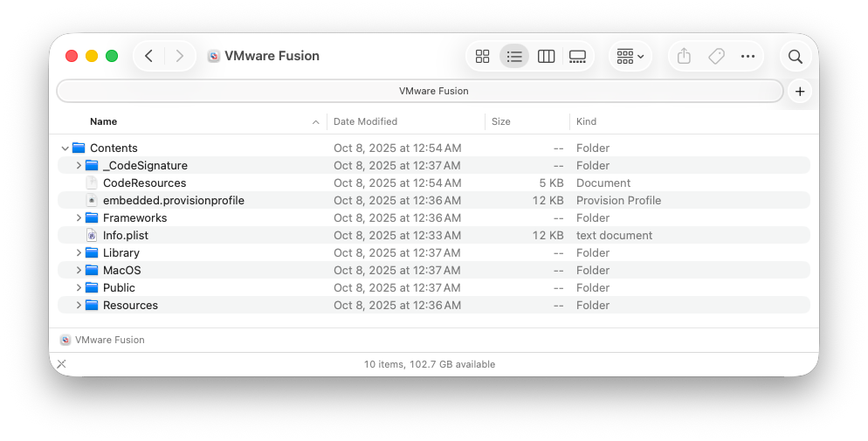Click '10 items, 102.7 GB available' status text
The image size is (868, 441).
pos(430,364)
